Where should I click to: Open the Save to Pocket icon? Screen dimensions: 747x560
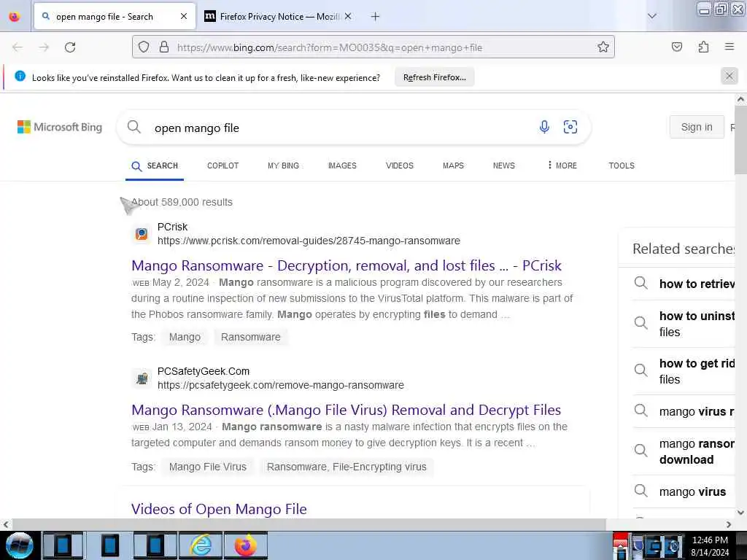click(x=676, y=47)
